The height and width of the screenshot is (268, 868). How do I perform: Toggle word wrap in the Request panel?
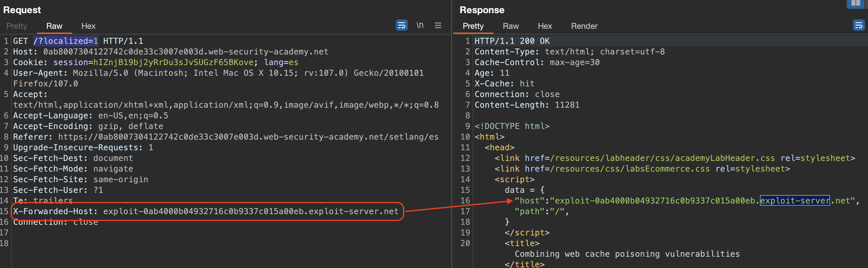pos(401,25)
